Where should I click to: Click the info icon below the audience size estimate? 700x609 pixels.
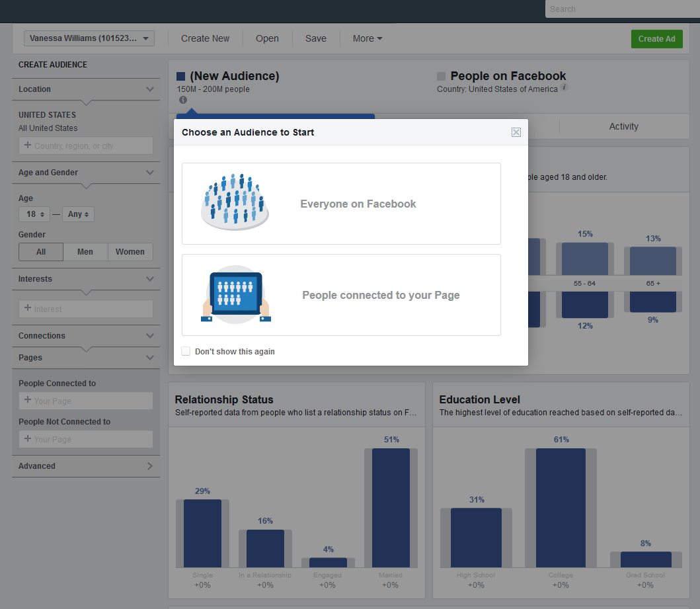click(183, 100)
